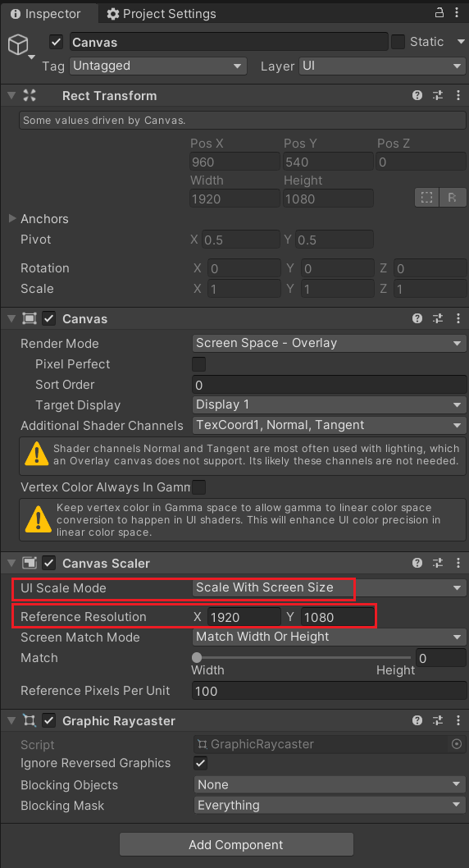This screenshot has height=868, width=469.
Task: Switch to the Project Settings tab
Action: 162,14
